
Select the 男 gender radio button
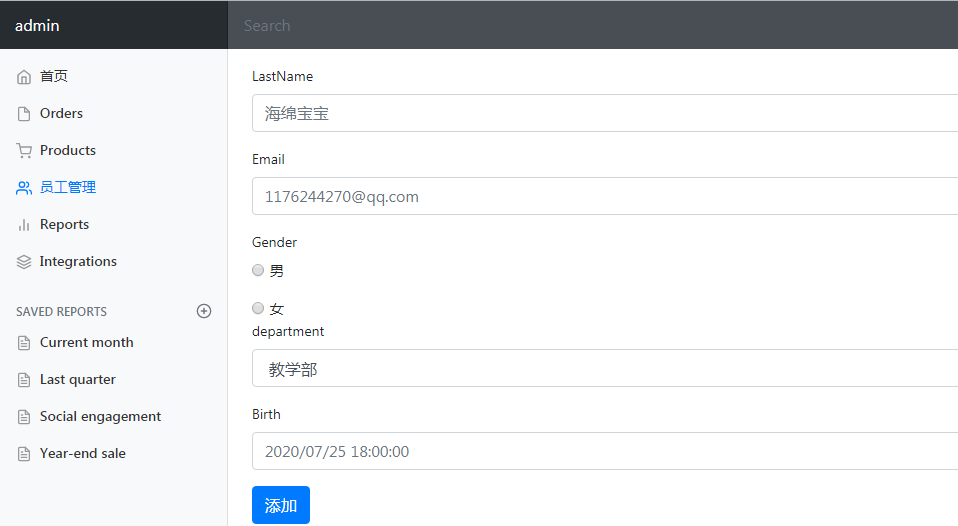[258, 270]
